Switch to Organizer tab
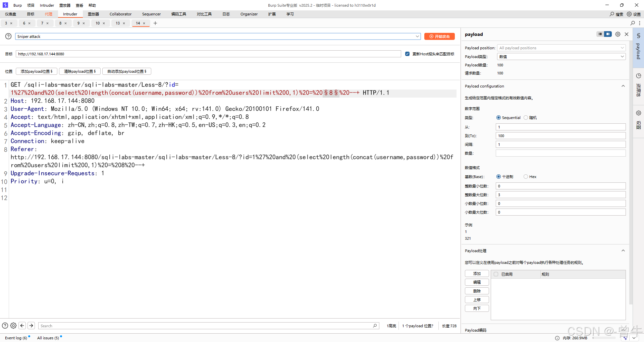This screenshot has height=342, width=644. coord(249,14)
